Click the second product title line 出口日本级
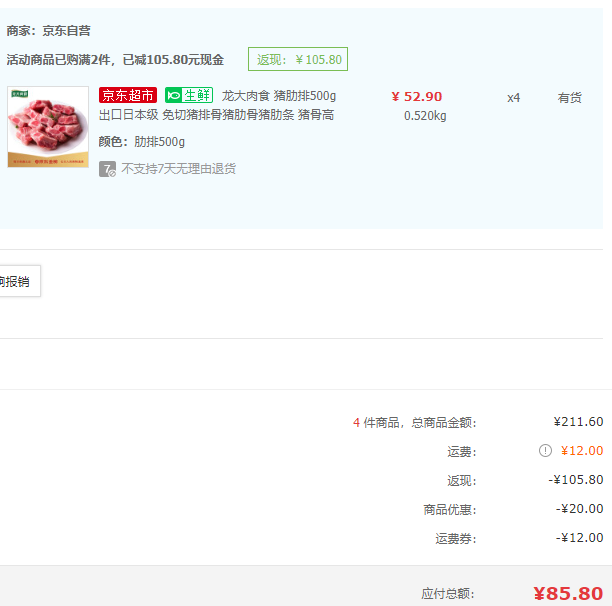Image resolution: width=612 pixels, height=606 pixels. point(217,115)
